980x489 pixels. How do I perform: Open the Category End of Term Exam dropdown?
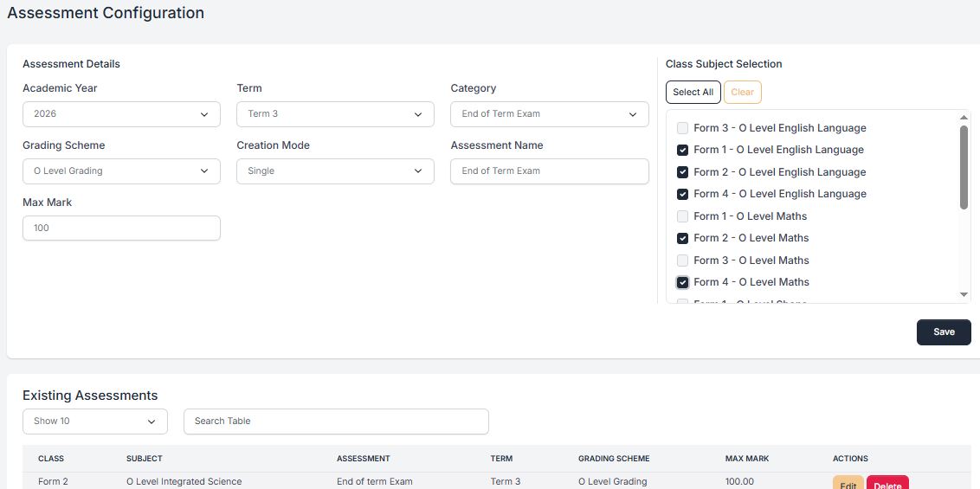click(550, 114)
